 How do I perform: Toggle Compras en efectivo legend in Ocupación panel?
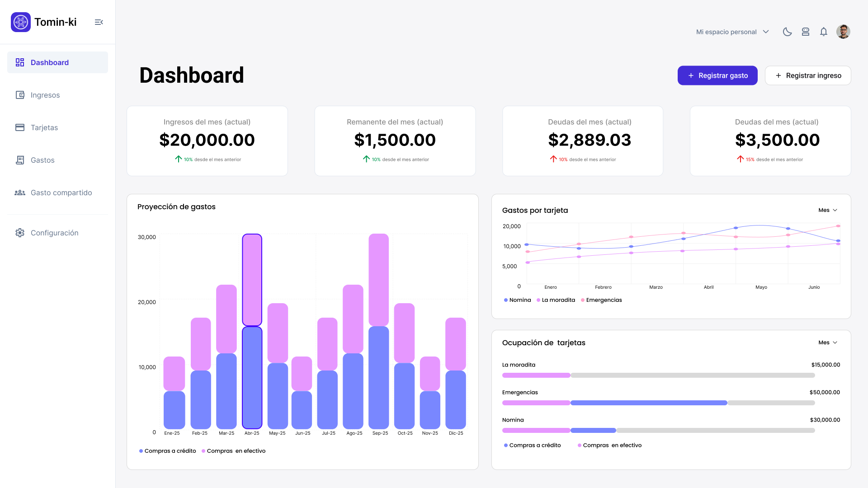[610, 445]
